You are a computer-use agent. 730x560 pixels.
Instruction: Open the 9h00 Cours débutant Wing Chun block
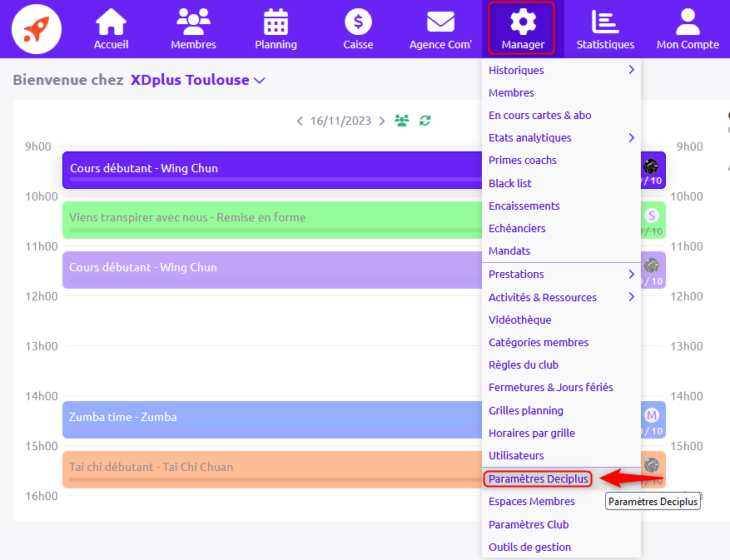pyautogui.click(x=272, y=170)
